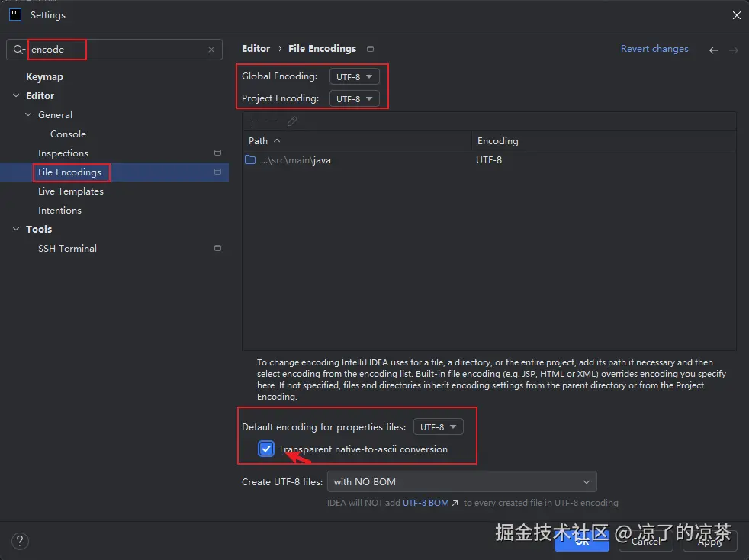
Task: Remove selected path with minus icon
Action: point(272,121)
